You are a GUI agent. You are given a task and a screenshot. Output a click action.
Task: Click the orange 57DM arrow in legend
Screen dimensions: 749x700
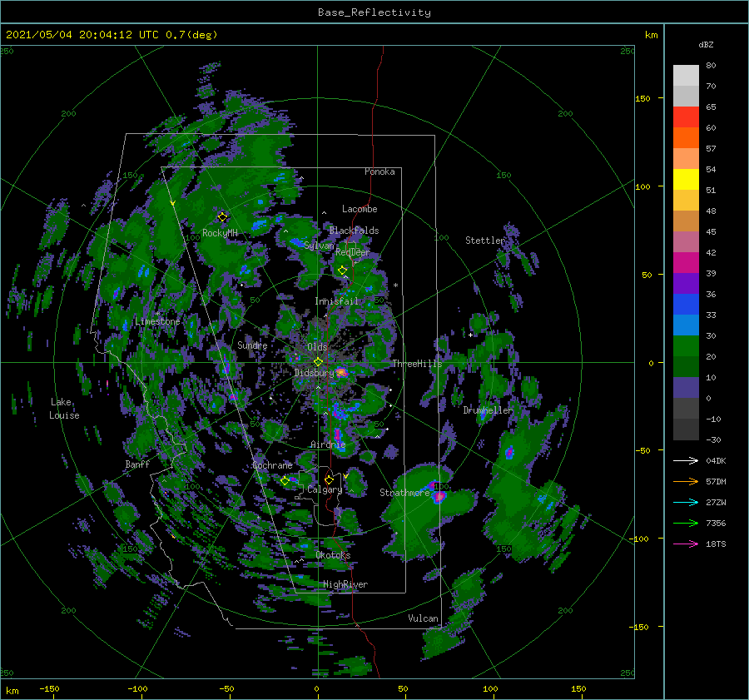tap(686, 482)
